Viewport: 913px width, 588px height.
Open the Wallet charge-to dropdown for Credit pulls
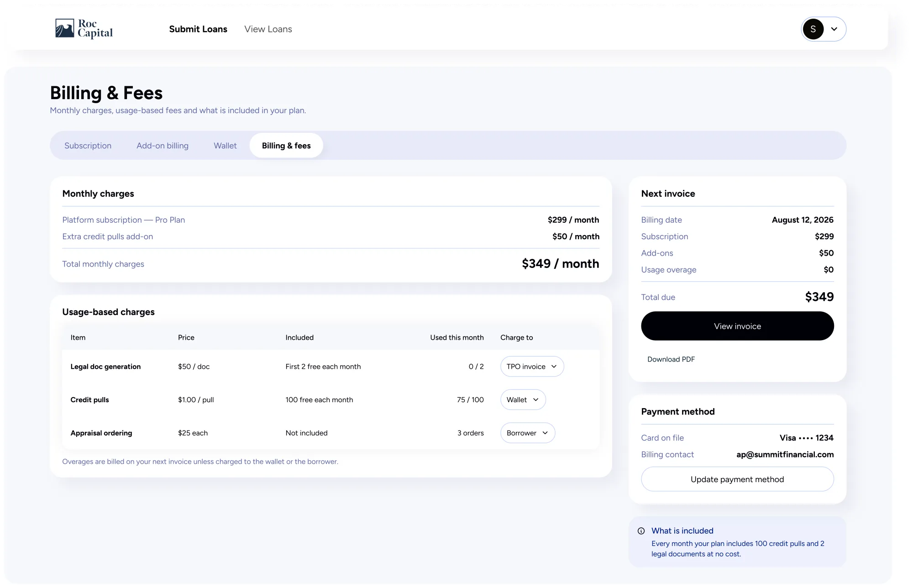tap(523, 400)
